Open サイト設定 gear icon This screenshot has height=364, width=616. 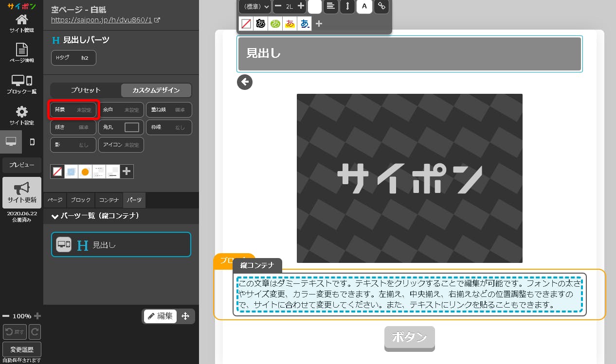21,116
